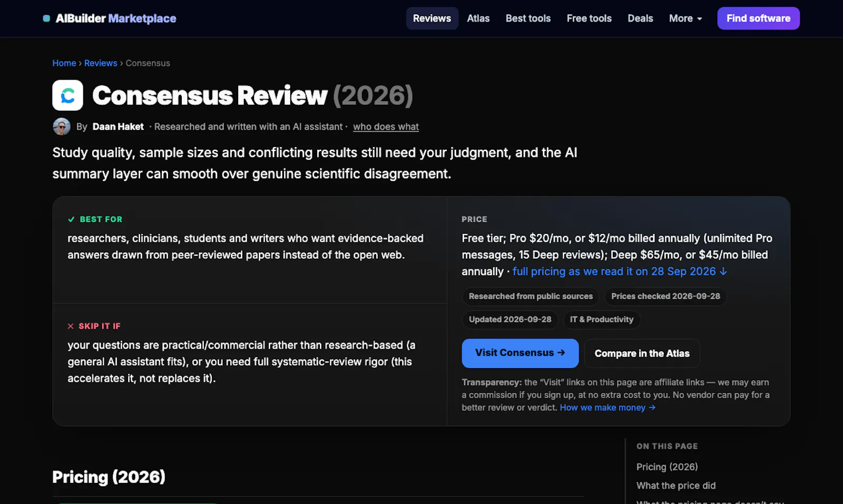Image resolution: width=843 pixels, height=504 pixels.
Task: Click the 'PRICE' label
Action: (x=474, y=219)
